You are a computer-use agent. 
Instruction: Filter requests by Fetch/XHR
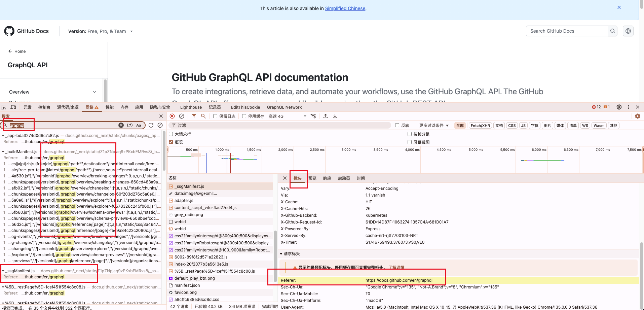click(x=480, y=126)
